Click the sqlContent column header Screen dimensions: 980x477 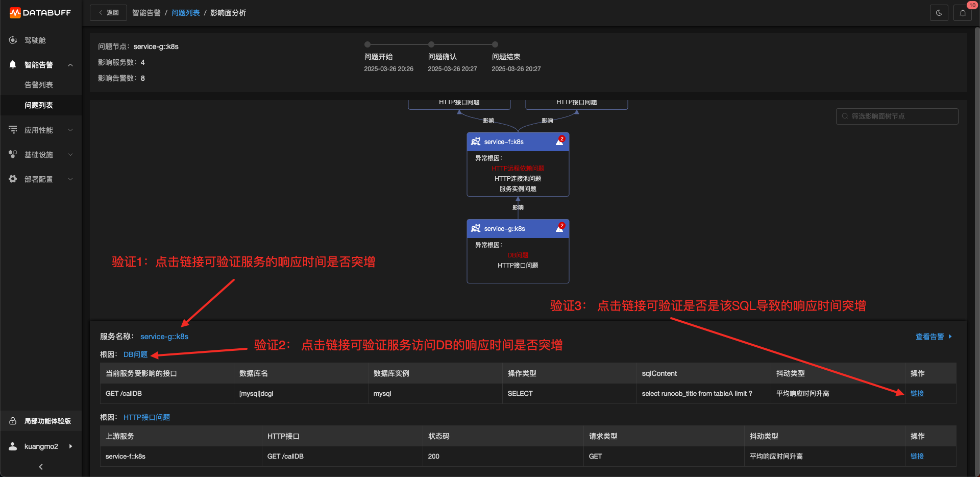pyautogui.click(x=703, y=373)
